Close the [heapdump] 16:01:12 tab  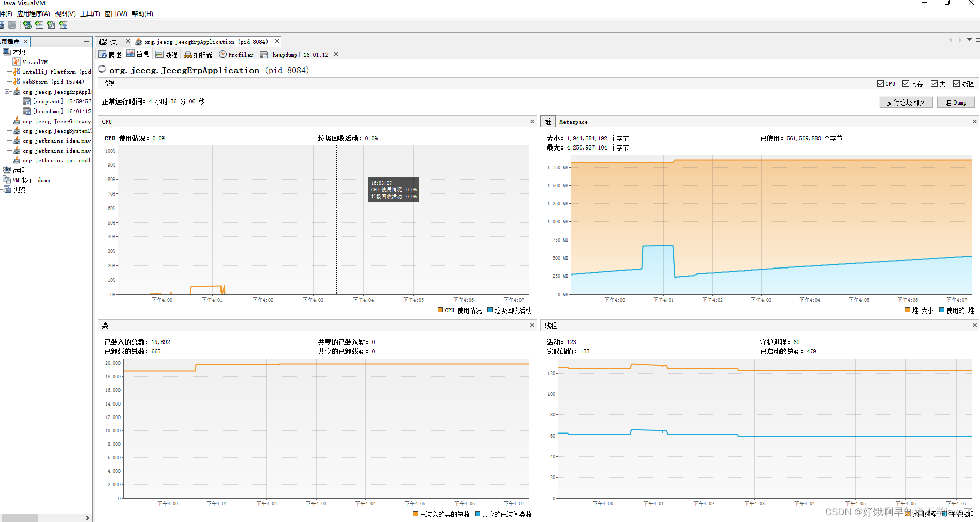(x=336, y=54)
